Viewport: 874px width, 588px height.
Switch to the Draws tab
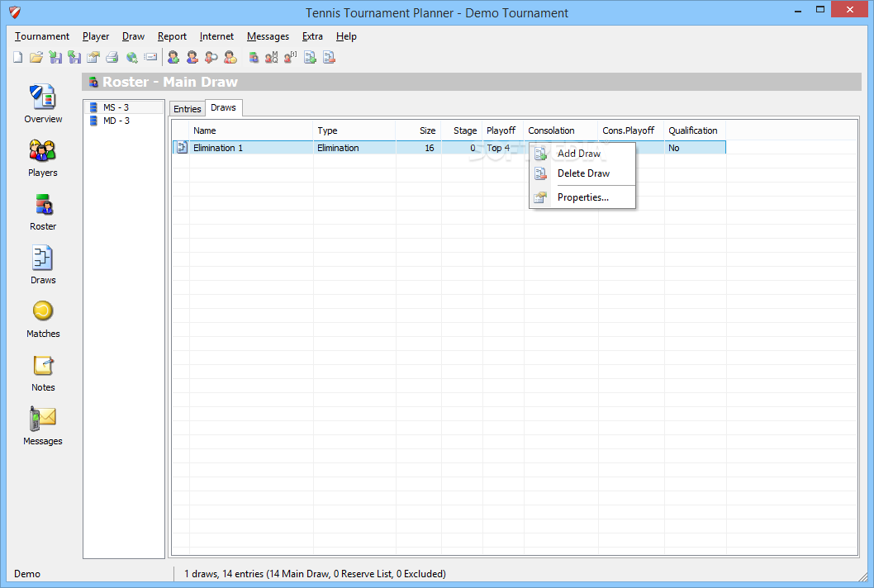click(x=224, y=107)
